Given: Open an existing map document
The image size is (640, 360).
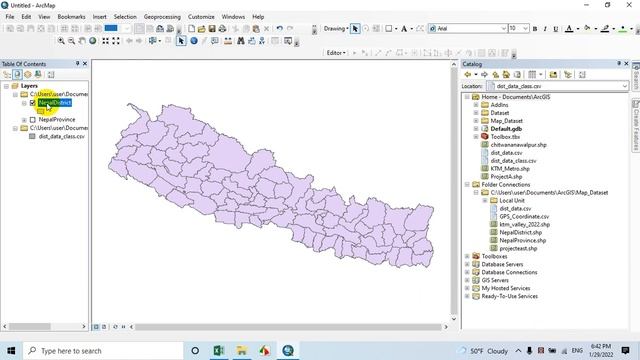Looking at the screenshot, I should [x=202, y=29].
